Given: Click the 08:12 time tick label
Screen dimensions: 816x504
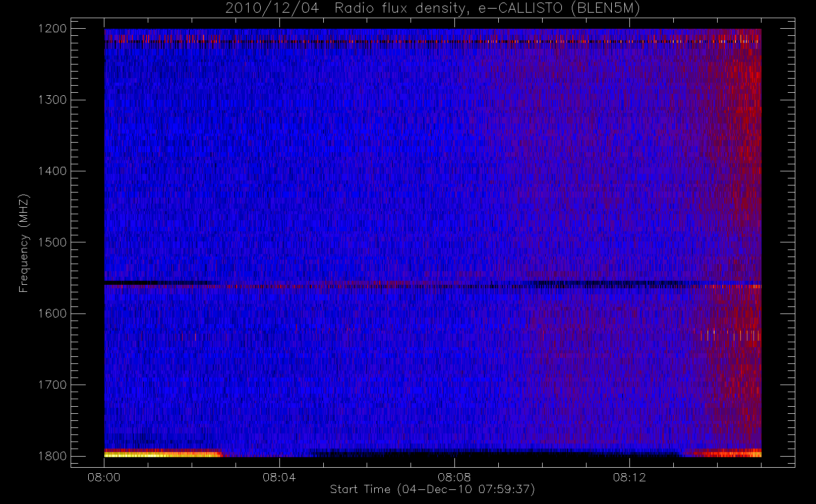Looking at the screenshot, I should click(629, 477).
